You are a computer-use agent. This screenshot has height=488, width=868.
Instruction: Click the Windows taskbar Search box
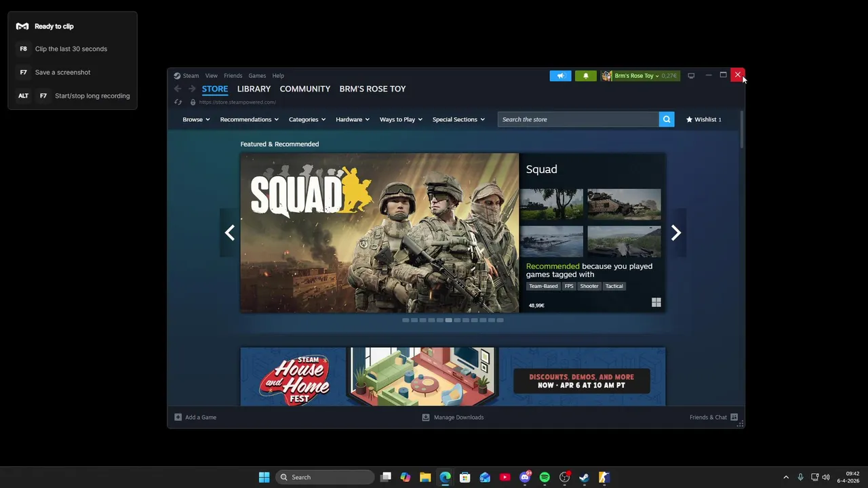pyautogui.click(x=325, y=477)
